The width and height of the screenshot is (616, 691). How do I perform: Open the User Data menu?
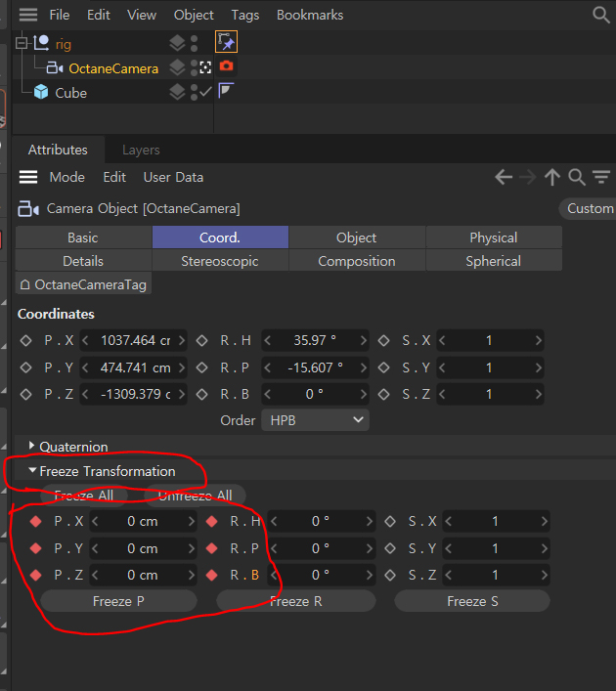click(173, 177)
